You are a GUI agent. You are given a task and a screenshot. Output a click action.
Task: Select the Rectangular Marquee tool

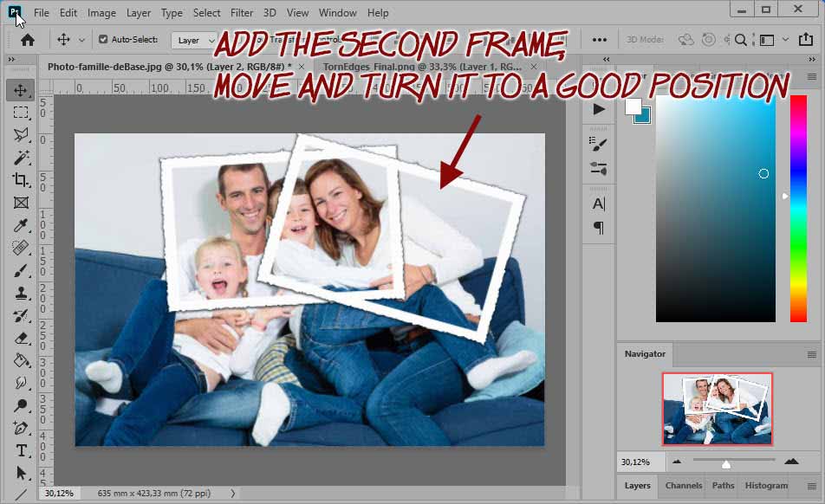21,113
